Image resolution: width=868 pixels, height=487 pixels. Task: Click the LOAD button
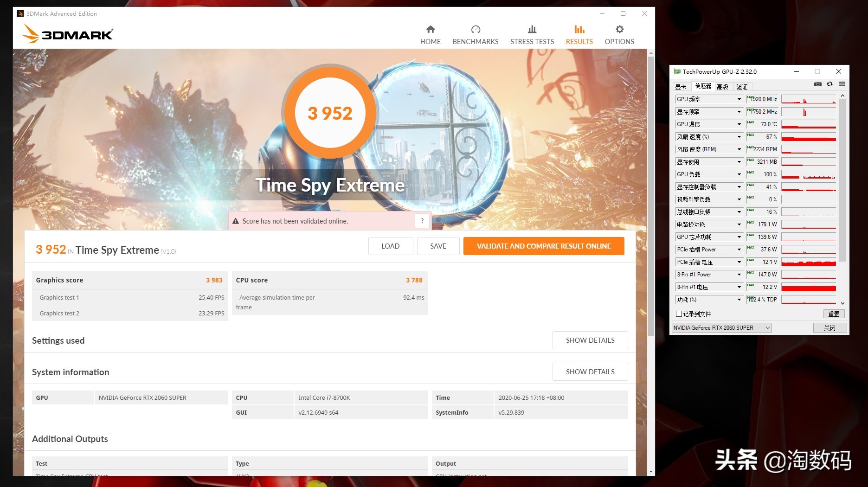tap(391, 246)
